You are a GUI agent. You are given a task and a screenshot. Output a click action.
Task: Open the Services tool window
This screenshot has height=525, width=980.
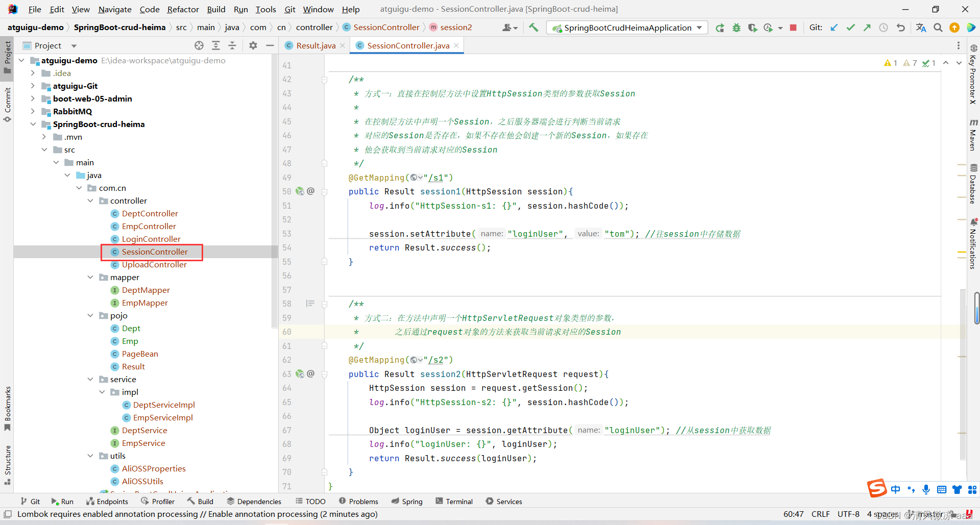click(x=504, y=502)
